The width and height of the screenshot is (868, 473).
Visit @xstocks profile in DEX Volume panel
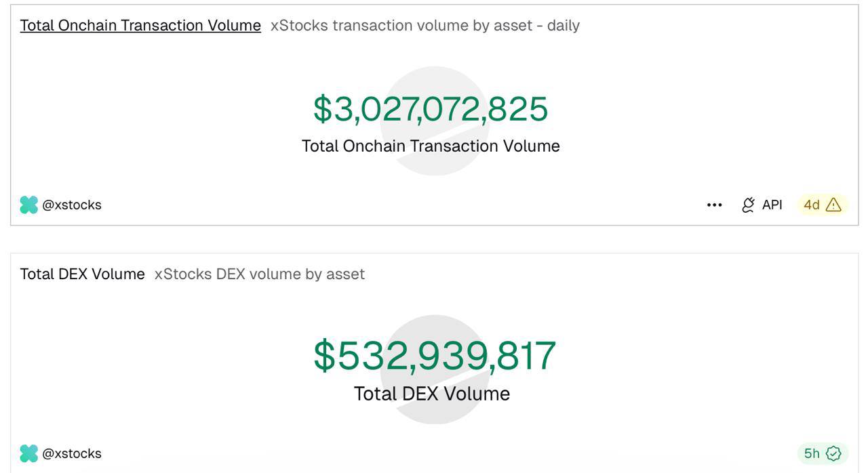tap(72, 453)
